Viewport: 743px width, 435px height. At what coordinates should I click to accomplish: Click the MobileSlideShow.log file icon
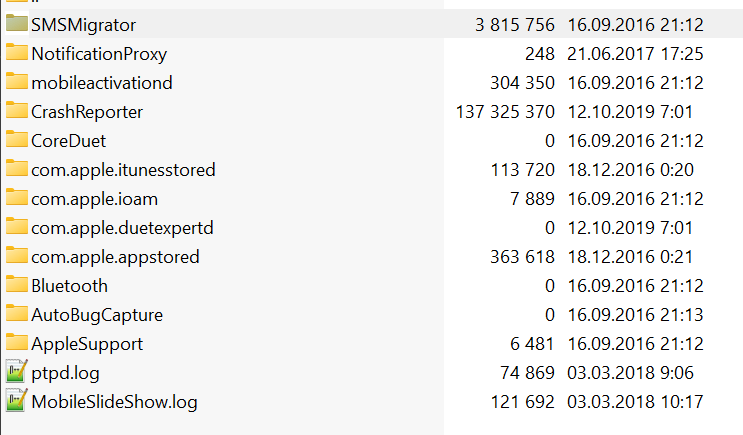tap(17, 400)
